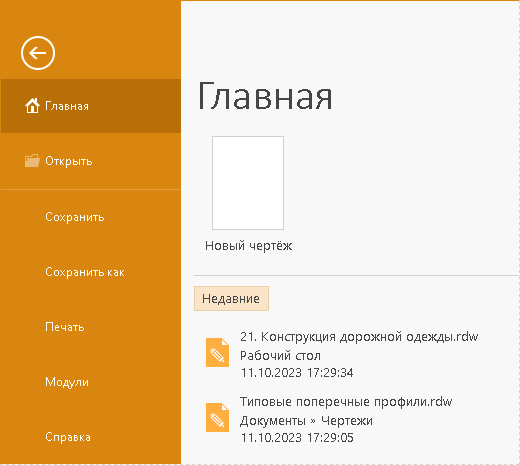Viewport: 520px width, 465px height.
Task: Click the Документы » Чертежи location path
Action: [306, 421]
